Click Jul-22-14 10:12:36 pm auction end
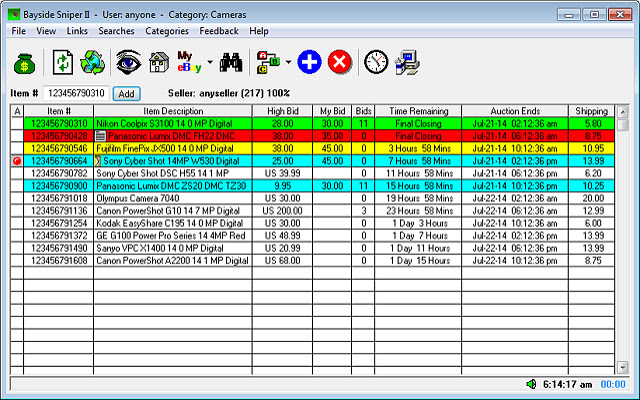Image resolution: width=640 pixels, height=400 pixels. pyautogui.click(x=515, y=261)
